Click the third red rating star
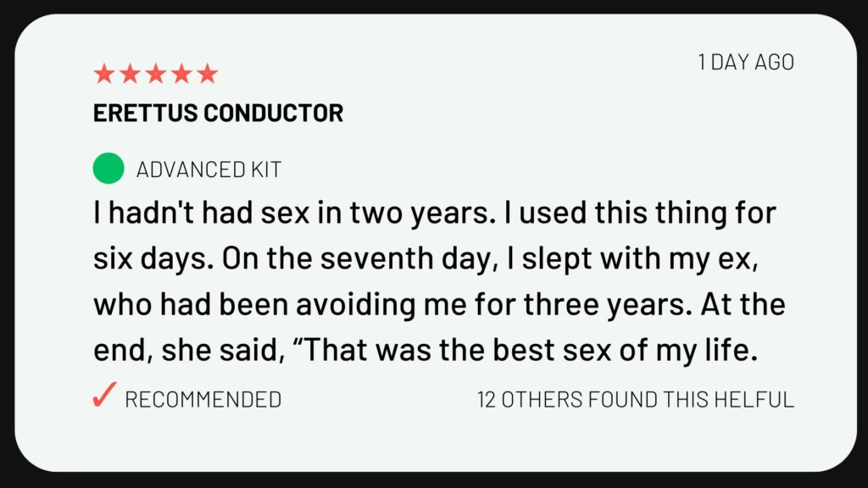The image size is (868, 488). tap(156, 74)
